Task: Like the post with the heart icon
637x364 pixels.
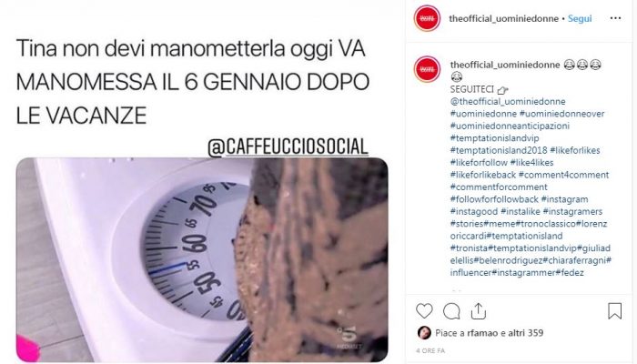Action: click(424, 311)
